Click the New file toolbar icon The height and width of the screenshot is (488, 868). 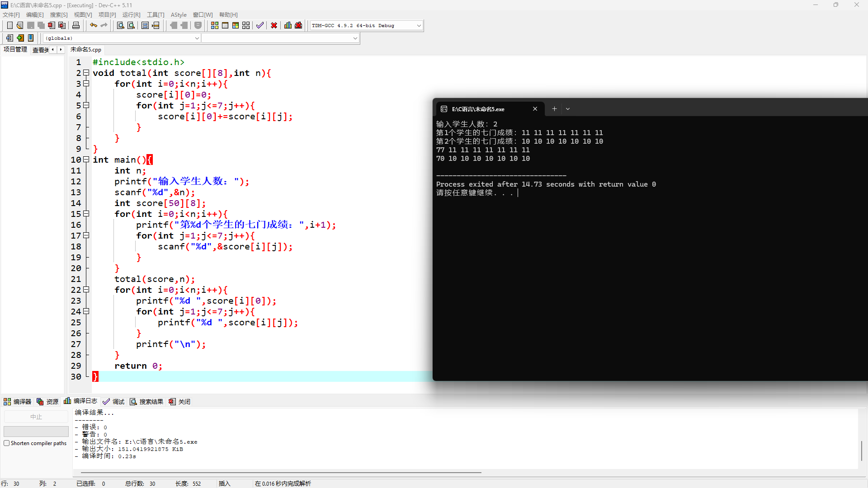[x=9, y=25]
